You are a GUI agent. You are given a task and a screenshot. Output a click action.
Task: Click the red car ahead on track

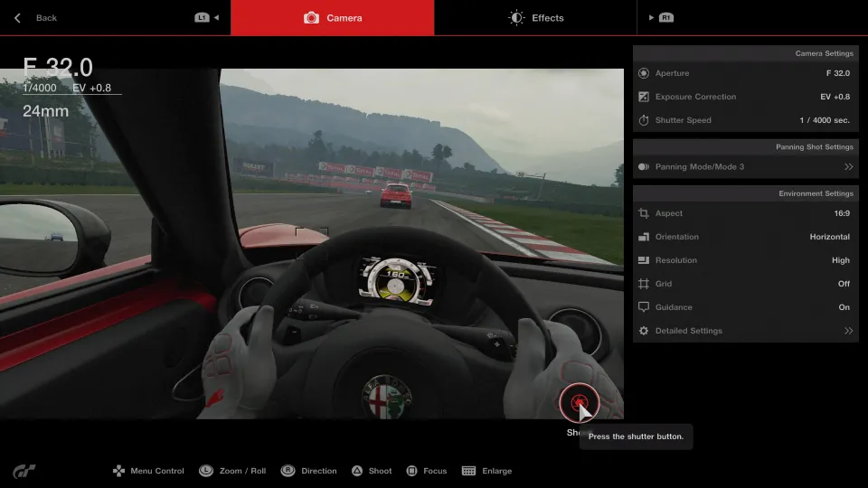click(396, 195)
